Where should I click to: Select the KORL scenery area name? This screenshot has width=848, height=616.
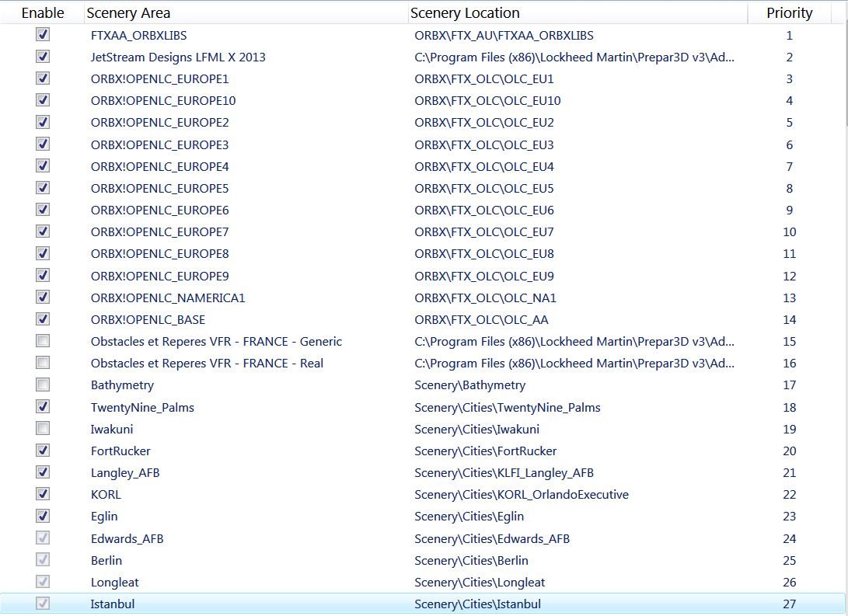(106, 494)
